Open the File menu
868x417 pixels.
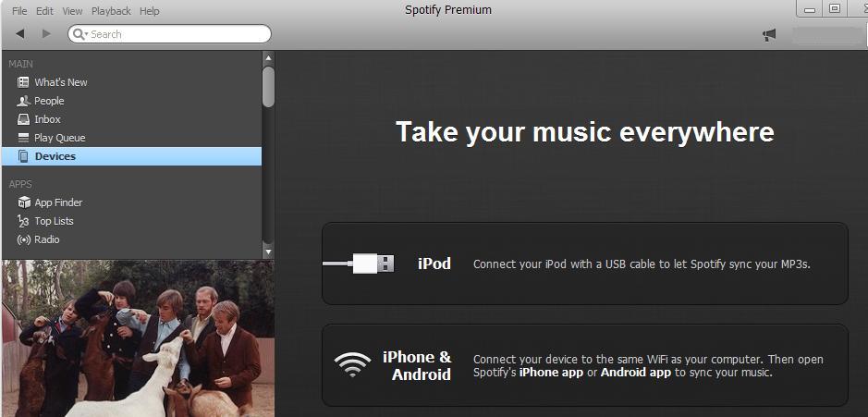[19, 11]
